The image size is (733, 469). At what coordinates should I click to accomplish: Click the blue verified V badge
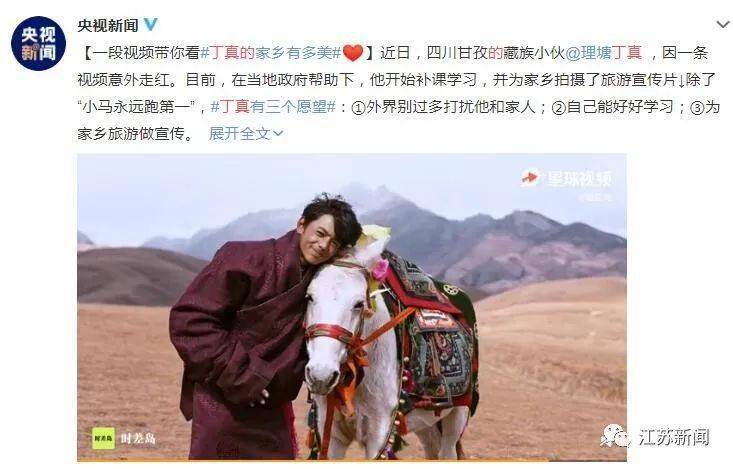[x=151, y=24]
